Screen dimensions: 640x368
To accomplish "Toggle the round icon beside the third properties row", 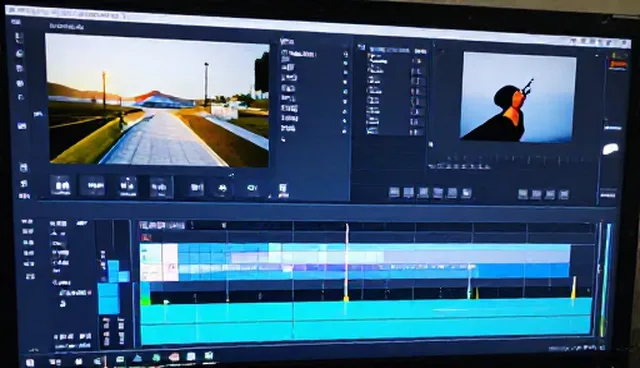I will (345, 73).
